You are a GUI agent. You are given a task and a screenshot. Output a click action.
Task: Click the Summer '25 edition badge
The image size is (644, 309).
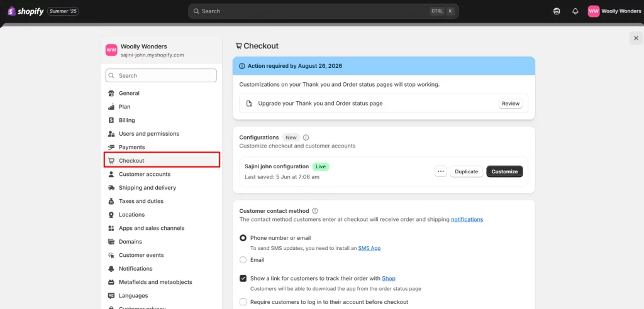(63, 11)
